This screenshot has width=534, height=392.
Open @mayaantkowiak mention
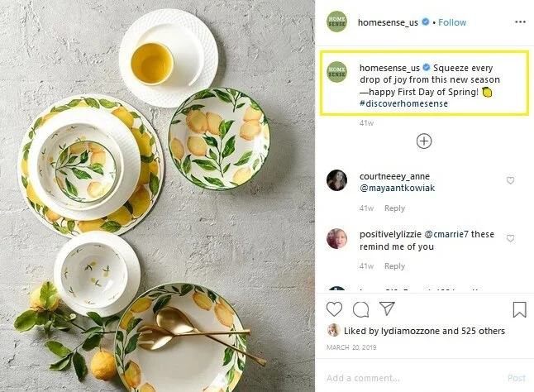[397, 188]
